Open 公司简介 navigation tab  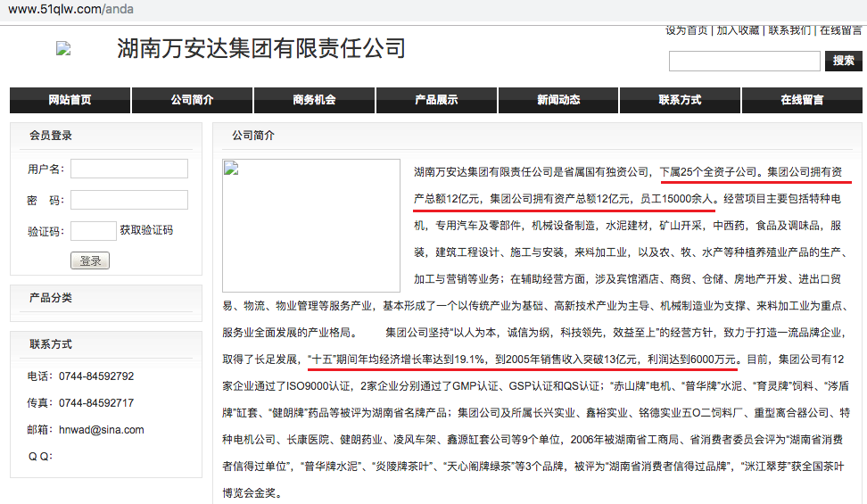pyautogui.click(x=192, y=100)
